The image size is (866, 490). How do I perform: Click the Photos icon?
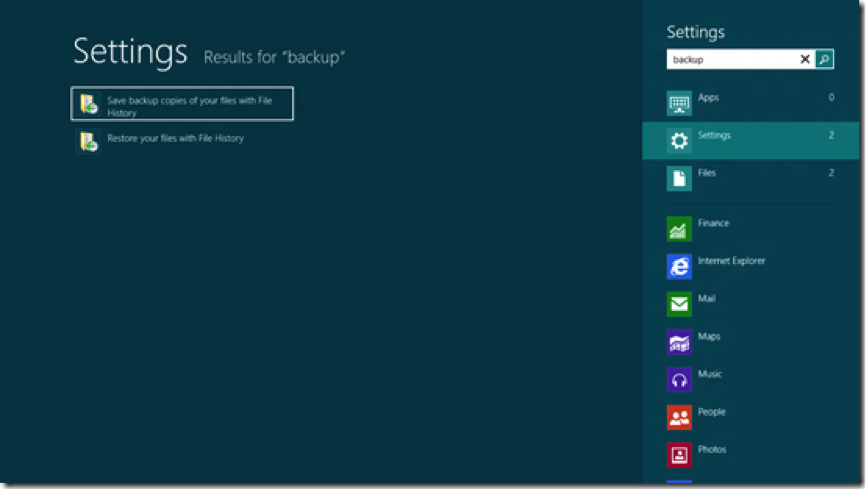[679, 455]
